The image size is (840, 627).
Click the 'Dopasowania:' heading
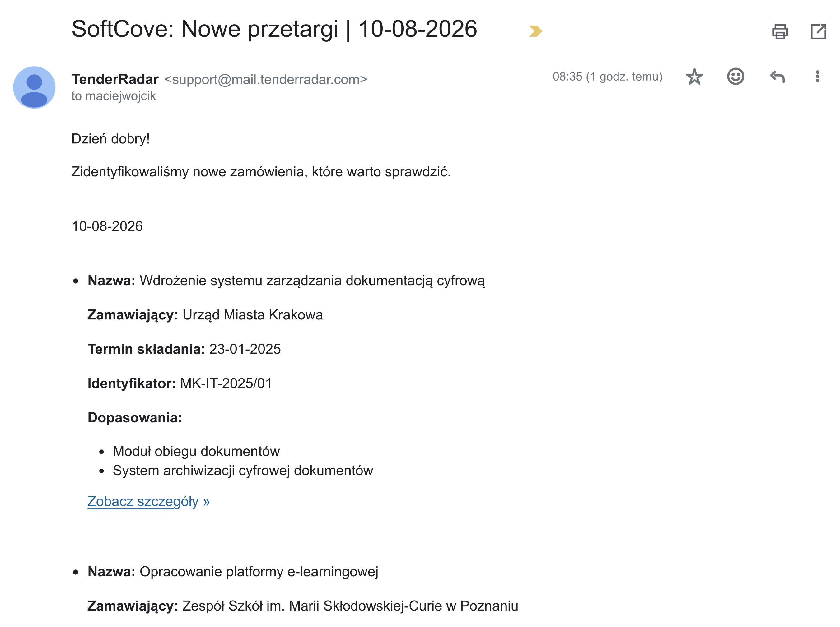tap(135, 418)
